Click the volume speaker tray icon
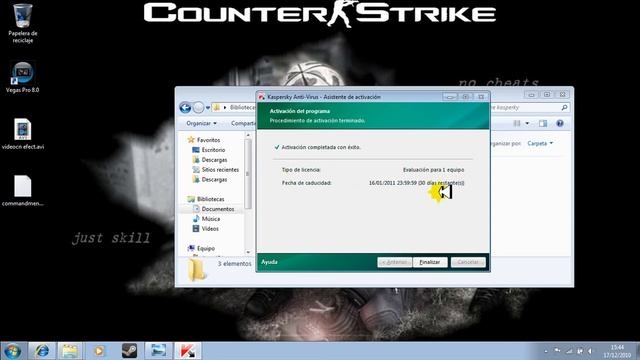Viewport: 640px width, 360px height. (591, 351)
